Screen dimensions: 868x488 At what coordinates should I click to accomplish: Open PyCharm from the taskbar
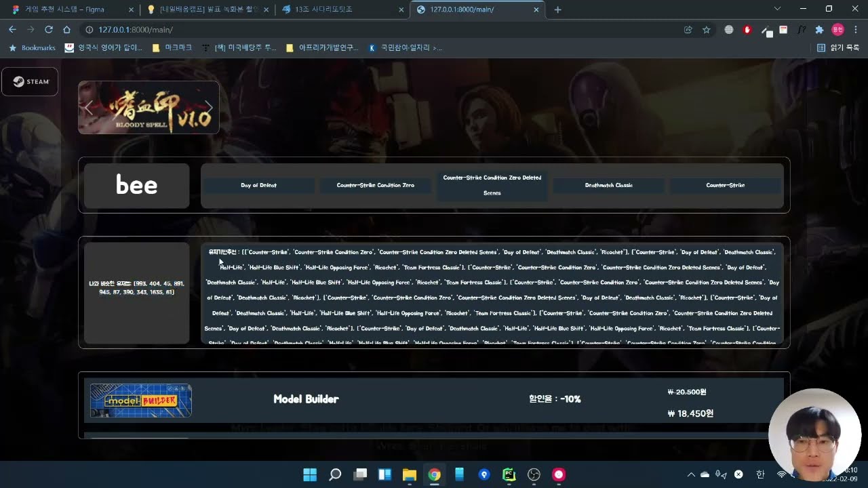pyautogui.click(x=509, y=474)
